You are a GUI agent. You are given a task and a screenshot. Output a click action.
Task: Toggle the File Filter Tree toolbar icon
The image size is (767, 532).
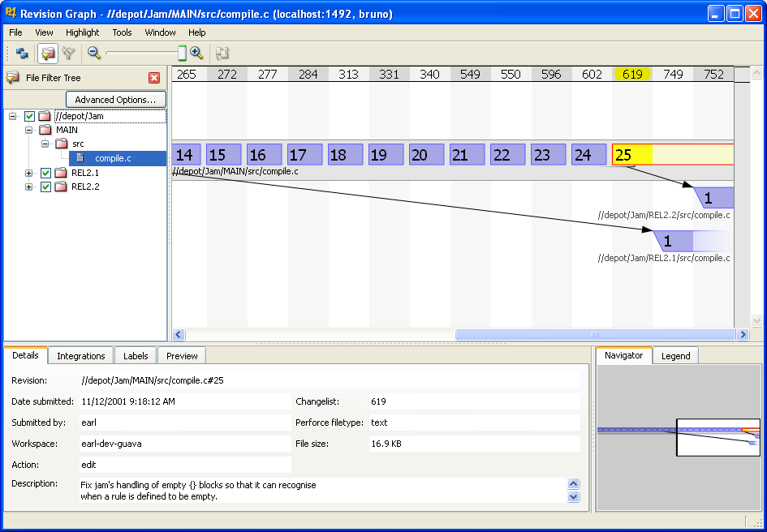tap(47, 54)
